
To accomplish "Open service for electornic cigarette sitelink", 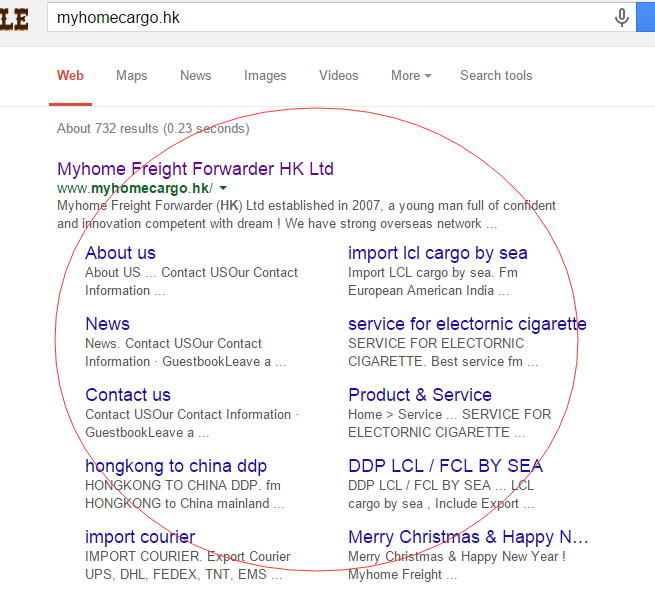I will coord(467,324).
